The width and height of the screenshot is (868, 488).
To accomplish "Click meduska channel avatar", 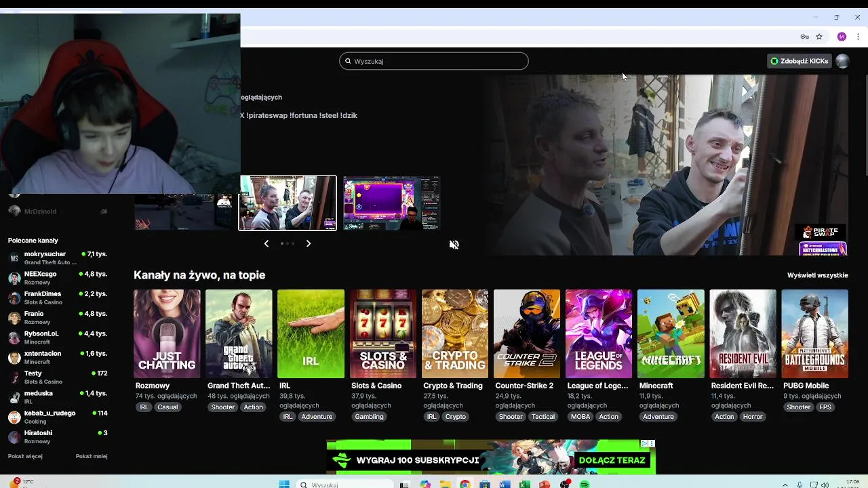I will tap(14, 397).
